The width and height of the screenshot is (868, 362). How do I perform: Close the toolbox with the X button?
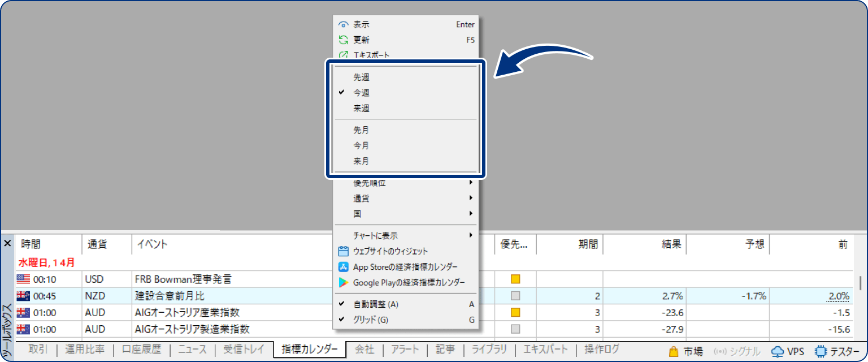(7, 244)
